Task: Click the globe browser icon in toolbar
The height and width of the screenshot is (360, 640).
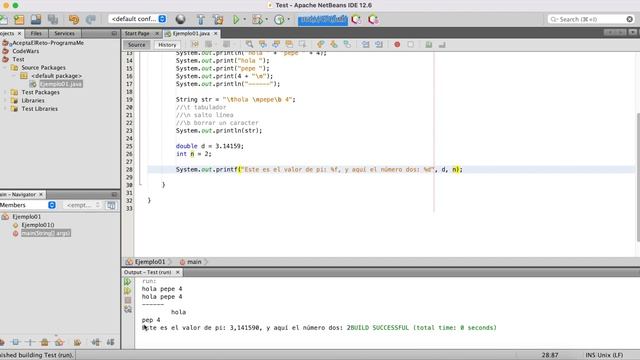Action: [180, 19]
